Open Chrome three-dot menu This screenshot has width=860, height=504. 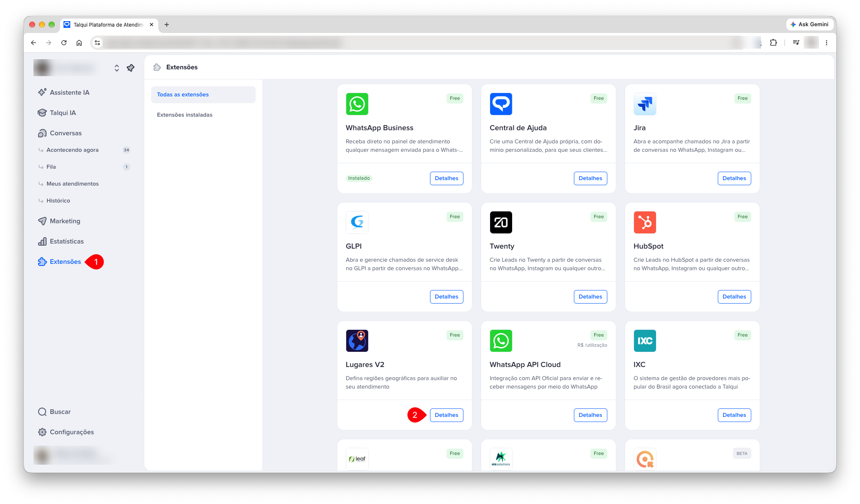(x=827, y=43)
